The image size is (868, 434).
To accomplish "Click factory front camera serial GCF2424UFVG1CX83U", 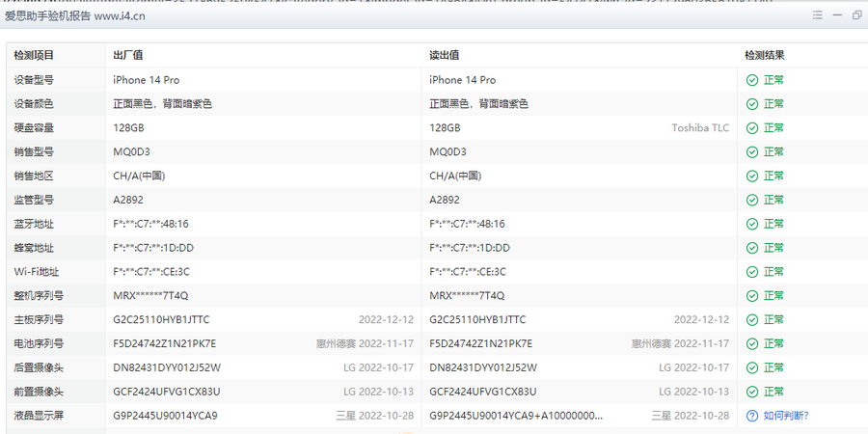I will (167, 392).
